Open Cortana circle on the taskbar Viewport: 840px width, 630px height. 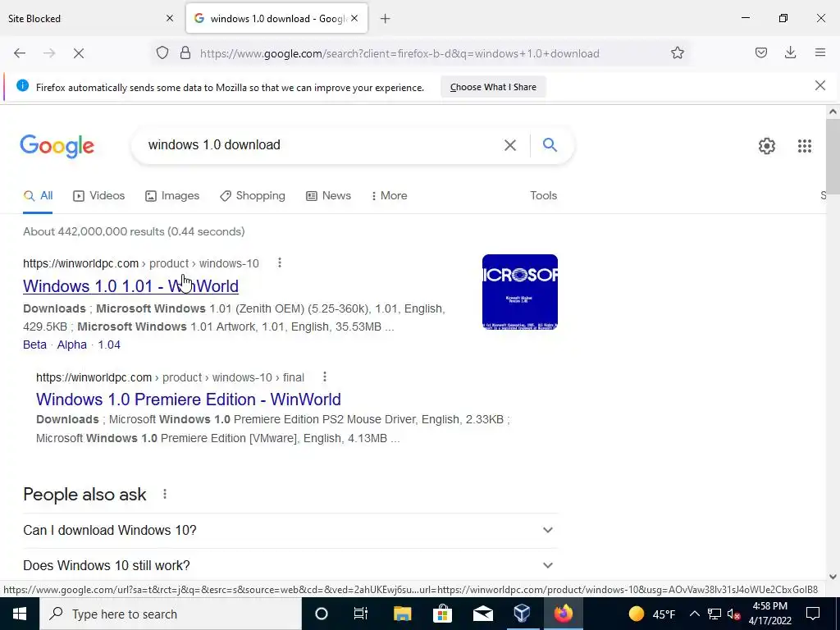click(x=321, y=614)
